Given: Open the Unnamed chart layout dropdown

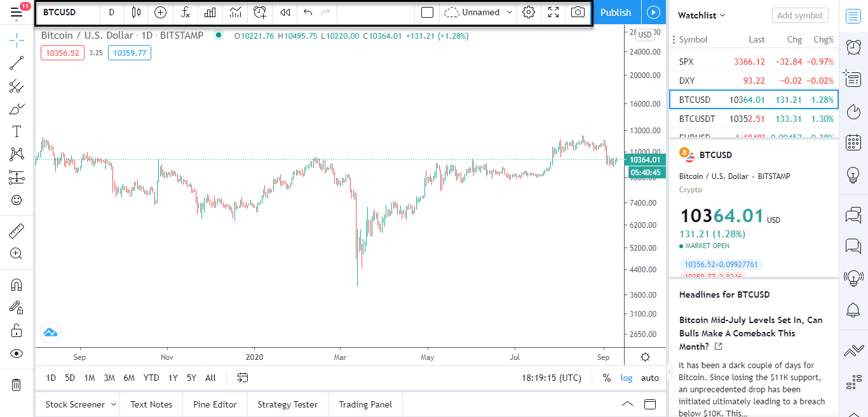Looking at the screenshot, I should (x=479, y=12).
